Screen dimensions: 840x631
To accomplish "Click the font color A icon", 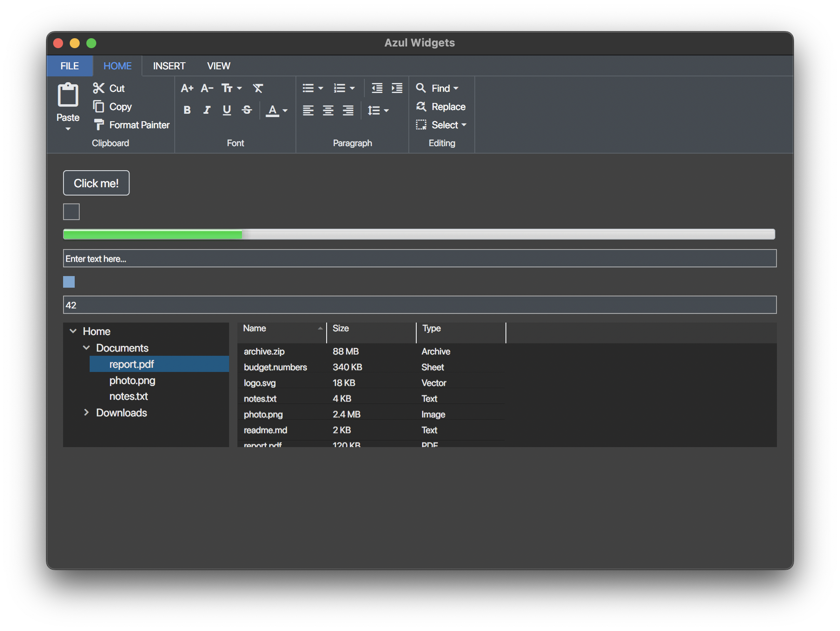I will [x=272, y=110].
